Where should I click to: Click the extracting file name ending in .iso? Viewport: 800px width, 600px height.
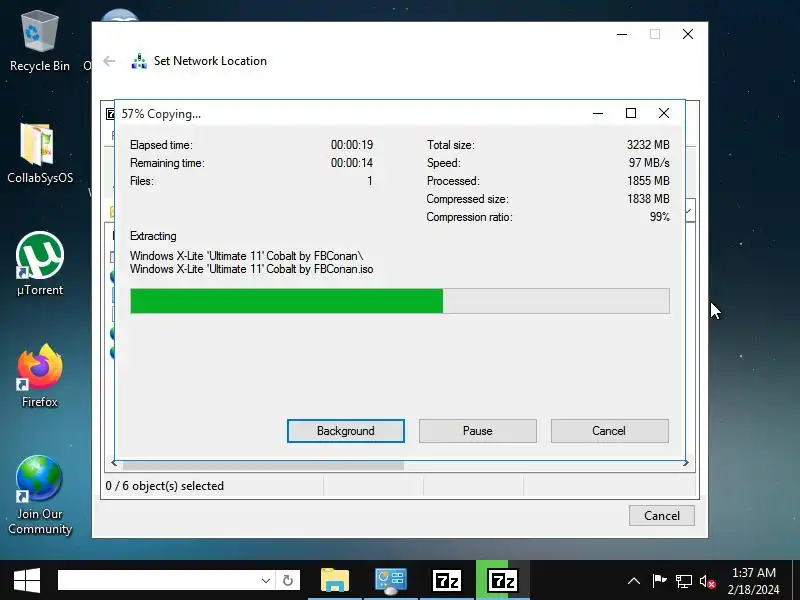coord(252,269)
